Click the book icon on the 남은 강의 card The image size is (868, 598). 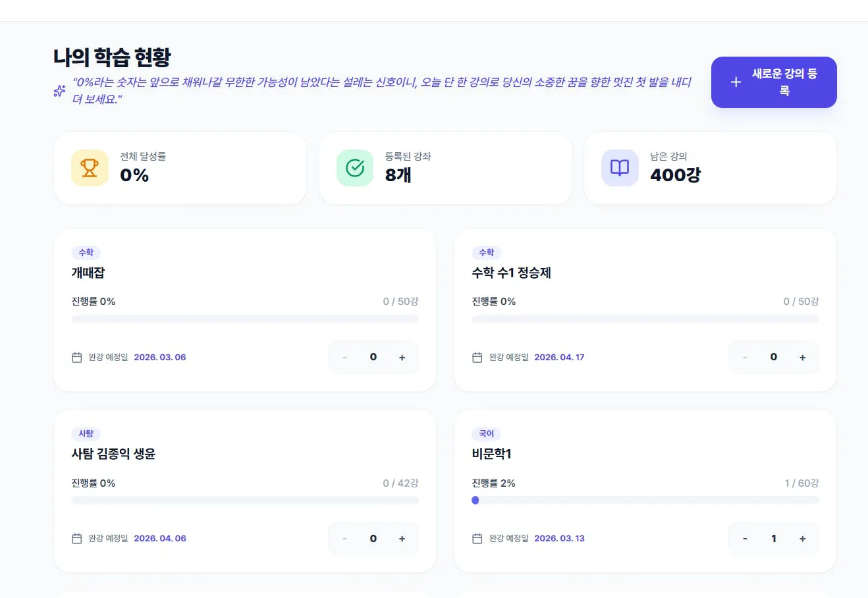(620, 168)
